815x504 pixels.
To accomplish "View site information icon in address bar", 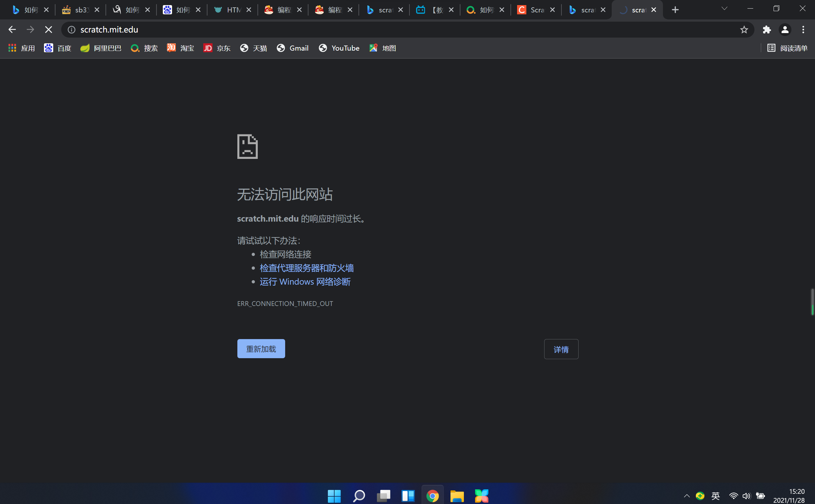I will click(x=71, y=30).
